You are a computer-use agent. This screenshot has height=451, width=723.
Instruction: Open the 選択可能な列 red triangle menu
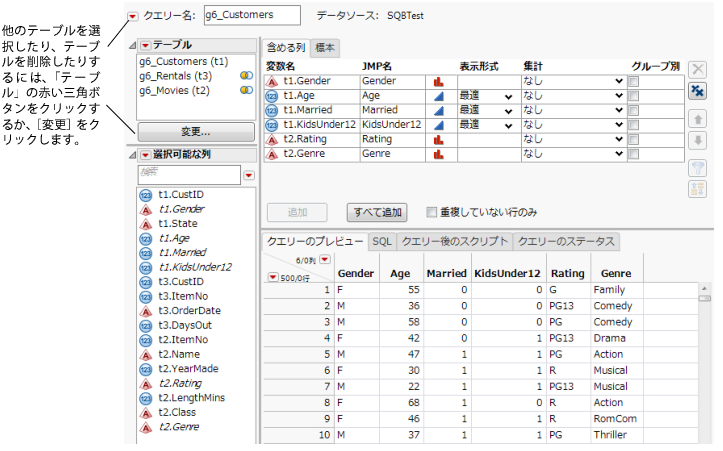coord(146,155)
